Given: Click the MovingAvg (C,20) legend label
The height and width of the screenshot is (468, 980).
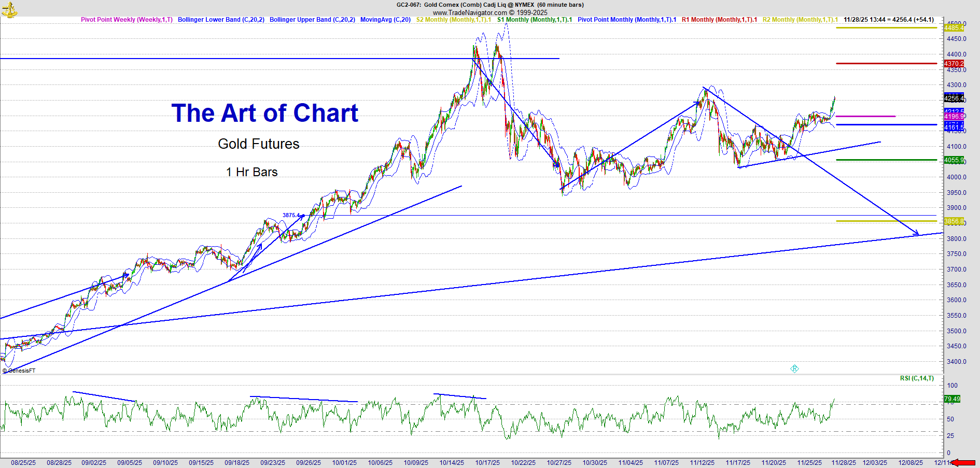Looking at the screenshot, I should (x=385, y=20).
